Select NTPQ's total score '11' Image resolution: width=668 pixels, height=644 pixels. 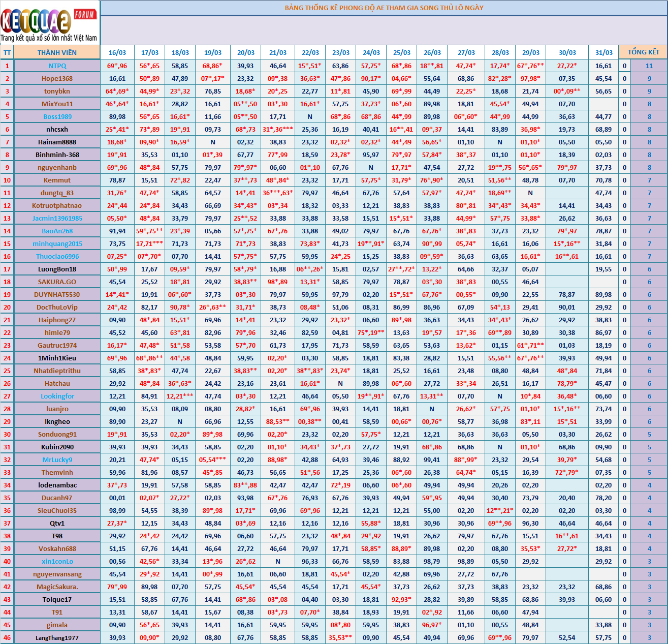[649, 66]
